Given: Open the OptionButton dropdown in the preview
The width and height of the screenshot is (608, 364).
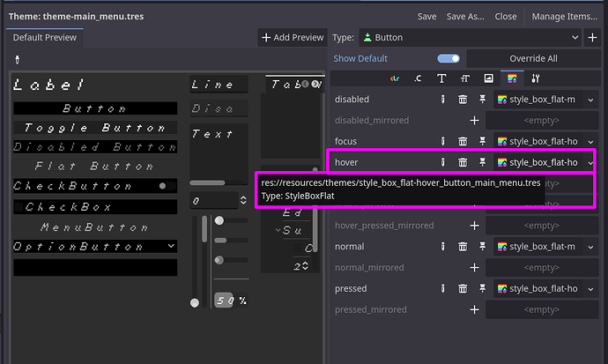Looking at the screenshot, I should coord(95,247).
